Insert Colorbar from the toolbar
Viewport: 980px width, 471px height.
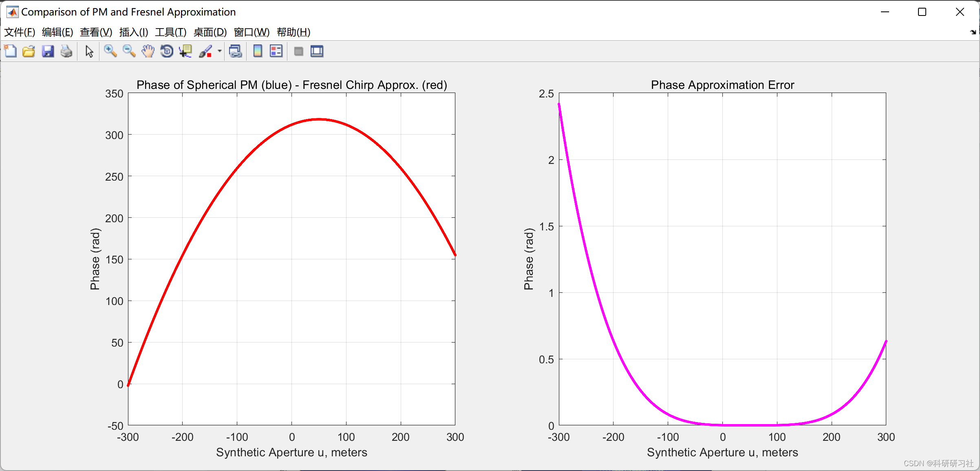(x=258, y=51)
